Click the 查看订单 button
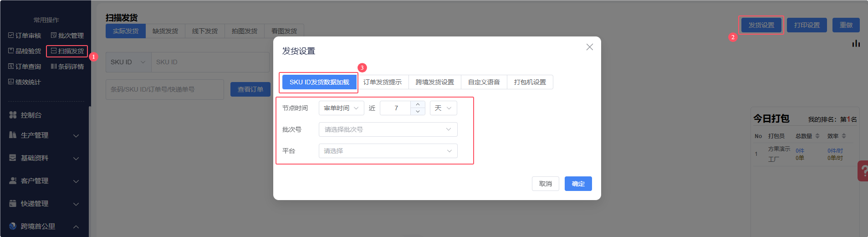 (x=250, y=89)
